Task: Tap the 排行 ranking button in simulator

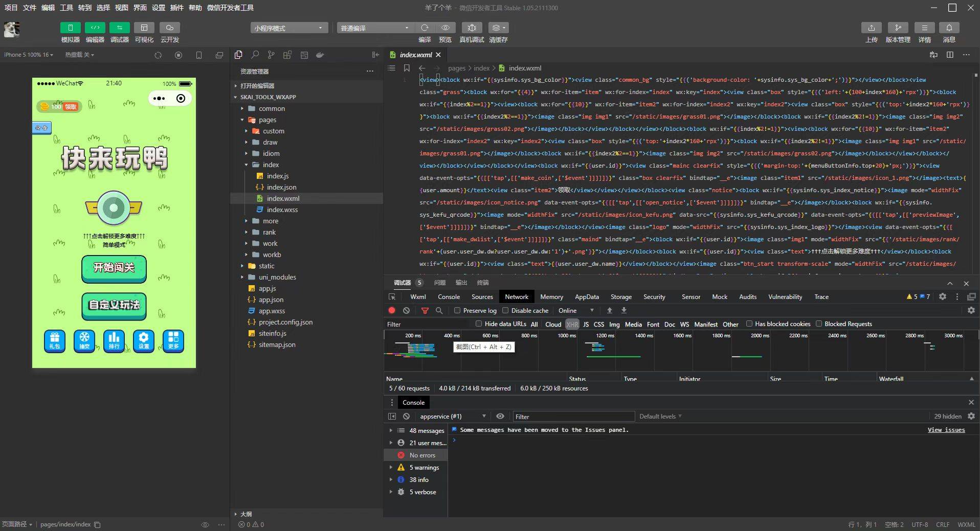Action: pyautogui.click(x=114, y=340)
